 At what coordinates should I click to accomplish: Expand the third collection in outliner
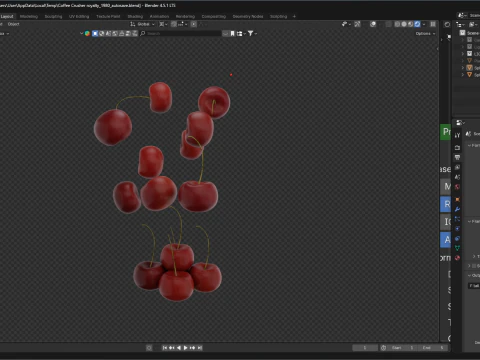coord(463,54)
